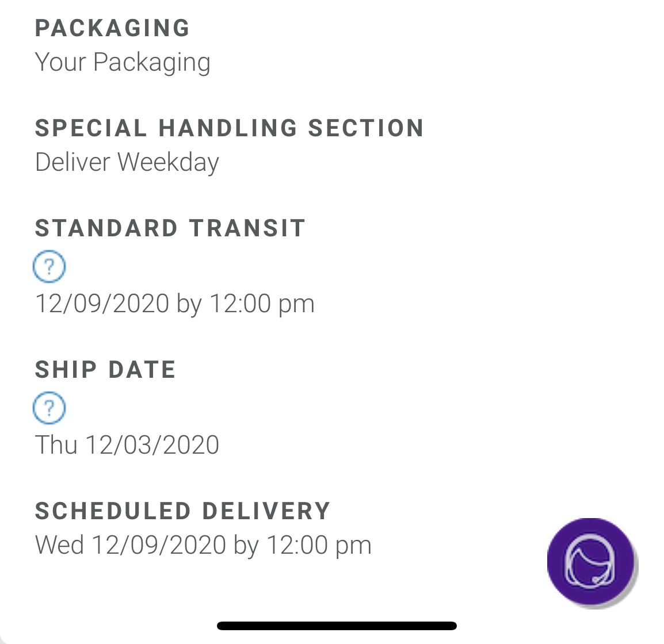The height and width of the screenshot is (644, 664).
Task: Tap the iOS home indicator bar
Action: (337, 626)
